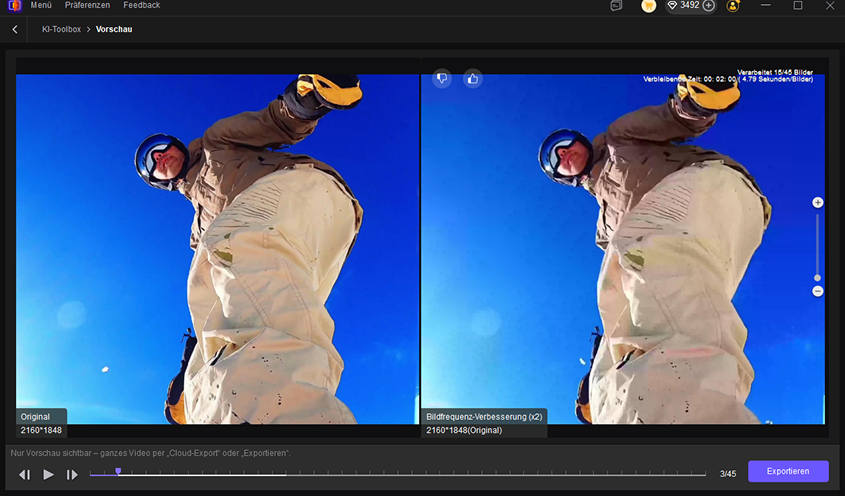The image size is (845, 496).
Task: Click the Exportieren button
Action: click(x=788, y=471)
